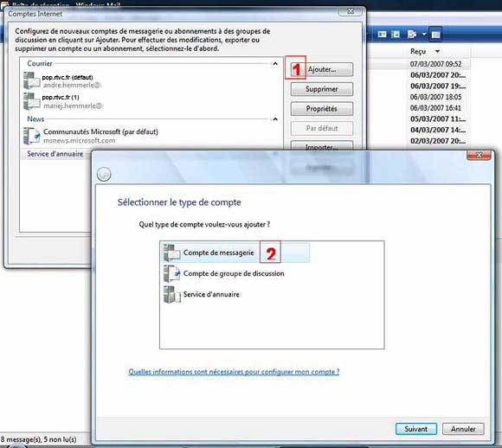This screenshot has width=502, height=448.
Task: Select message received 04/03/2007
Action: tap(438, 130)
